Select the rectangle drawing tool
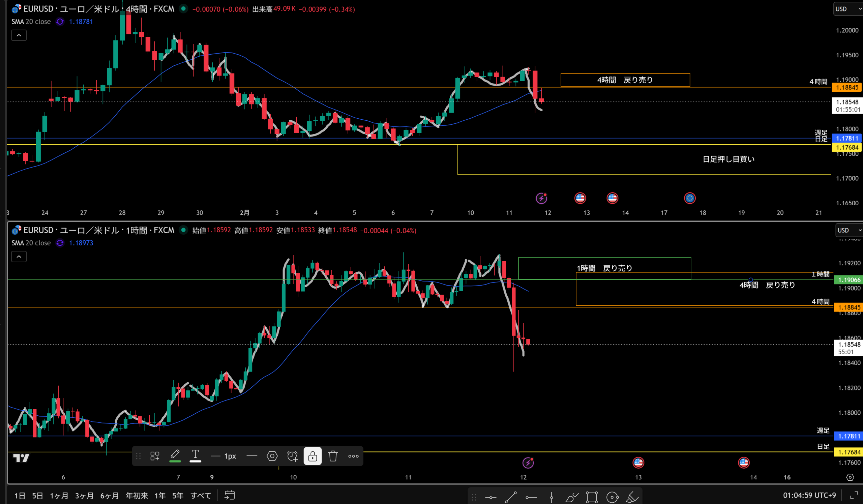 pos(592,497)
